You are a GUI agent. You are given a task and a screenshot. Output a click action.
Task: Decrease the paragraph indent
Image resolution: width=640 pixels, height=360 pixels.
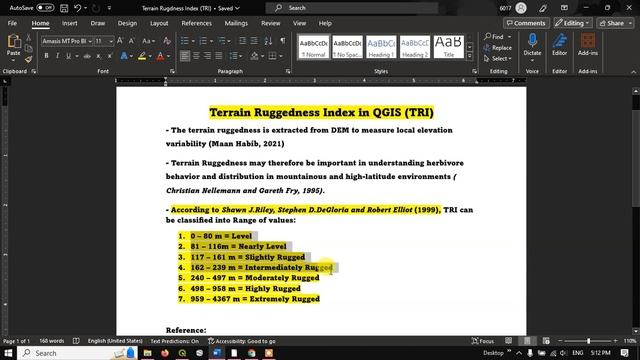point(242,41)
